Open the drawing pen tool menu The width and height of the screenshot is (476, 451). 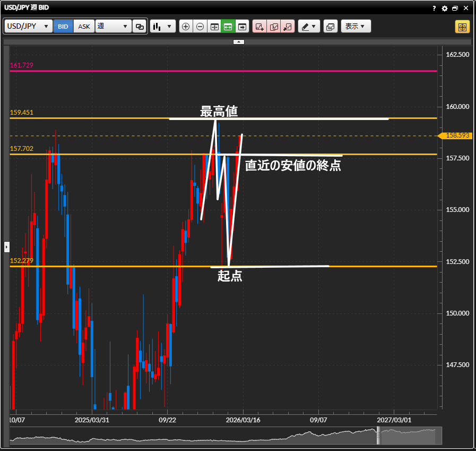tap(309, 27)
